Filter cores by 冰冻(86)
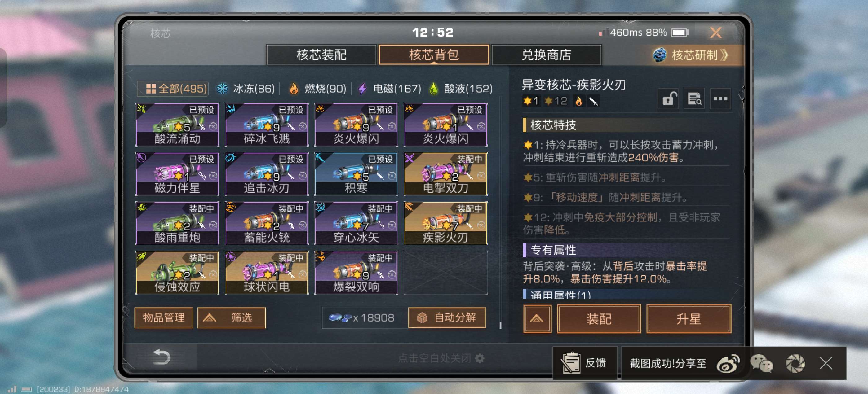 tap(246, 89)
